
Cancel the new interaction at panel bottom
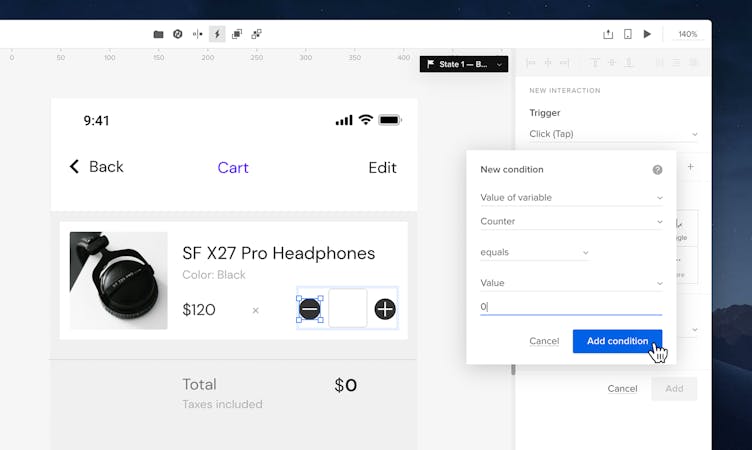(622, 389)
